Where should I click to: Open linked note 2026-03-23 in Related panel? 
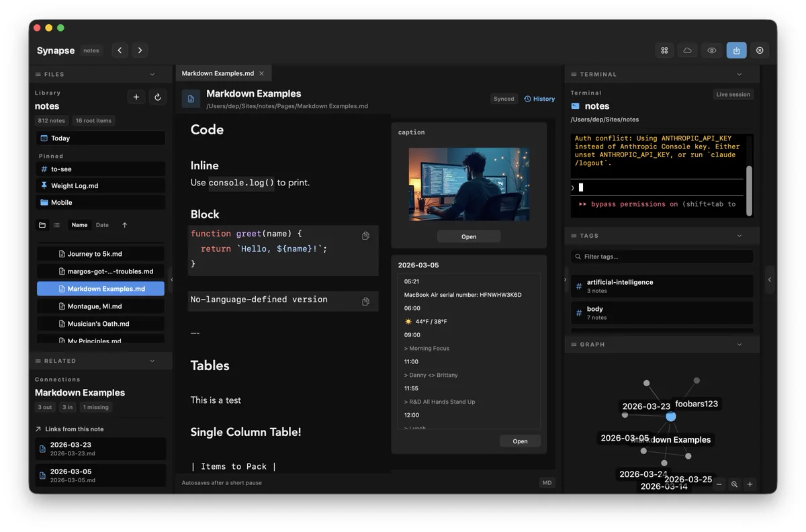pos(101,449)
